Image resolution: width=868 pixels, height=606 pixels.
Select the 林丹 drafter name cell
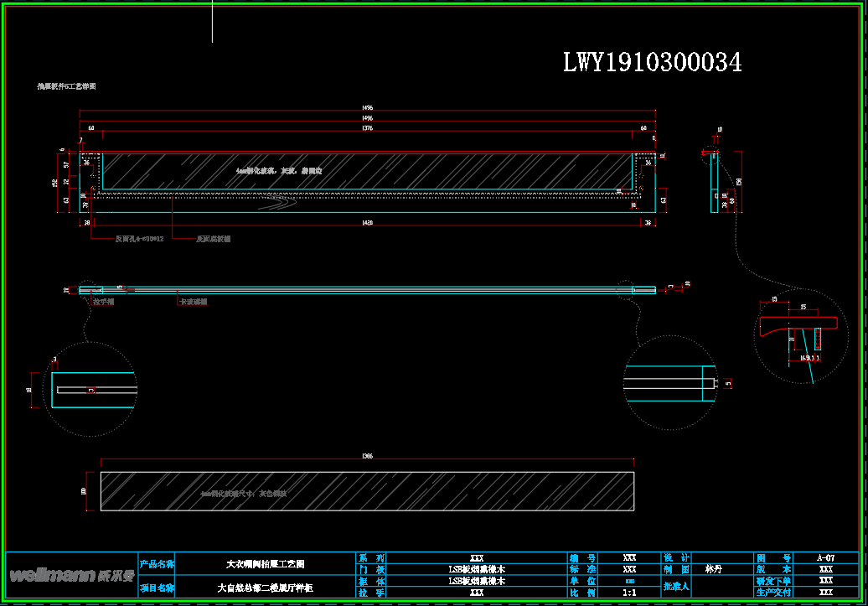pyautogui.click(x=713, y=569)
